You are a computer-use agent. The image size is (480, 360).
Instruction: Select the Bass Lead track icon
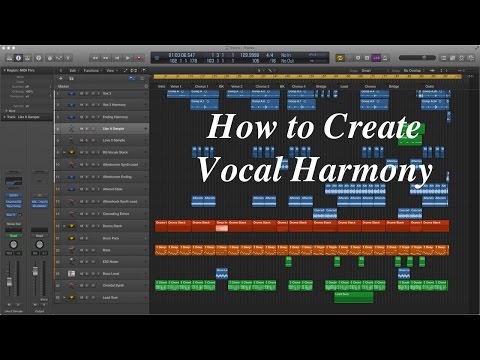click(71, 274)
